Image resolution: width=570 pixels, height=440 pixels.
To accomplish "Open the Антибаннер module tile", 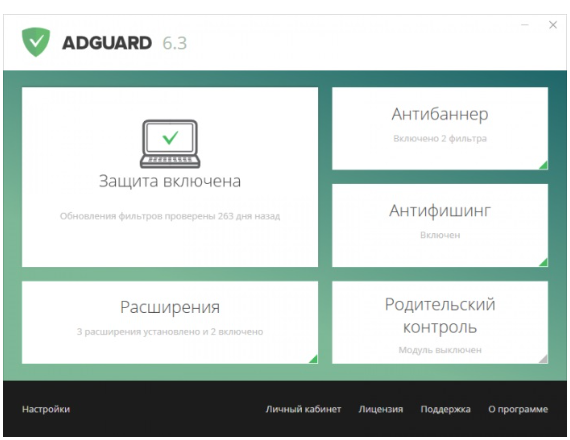I will tap(440, 128).
